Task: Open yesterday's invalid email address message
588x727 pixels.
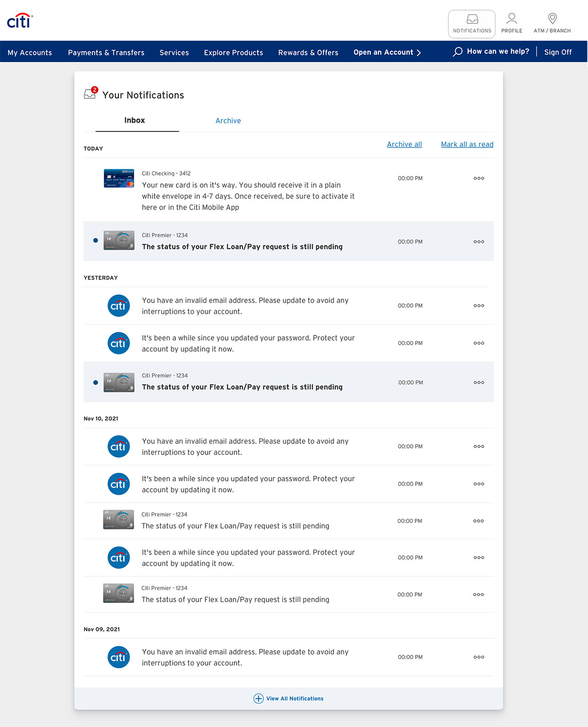Action: click(245, 306)
